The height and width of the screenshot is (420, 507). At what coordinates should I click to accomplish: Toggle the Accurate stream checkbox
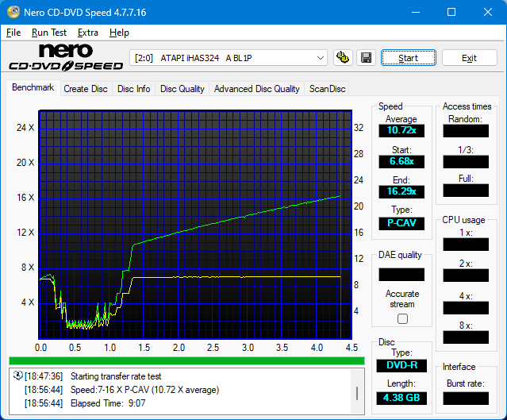coord(402,318)
